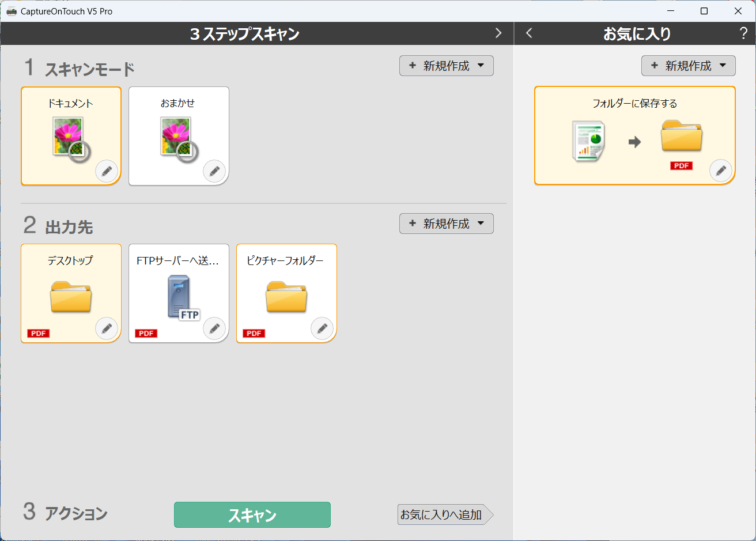Open 新規作成 dropdown for 出力先
This screenshot has width=756, height=541.
coord(447,224)
